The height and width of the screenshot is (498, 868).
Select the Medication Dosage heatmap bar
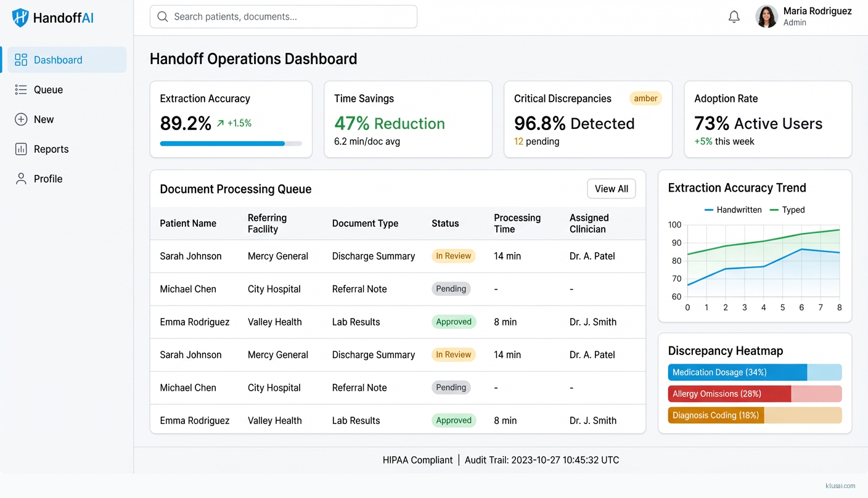[x=755, y=372]
